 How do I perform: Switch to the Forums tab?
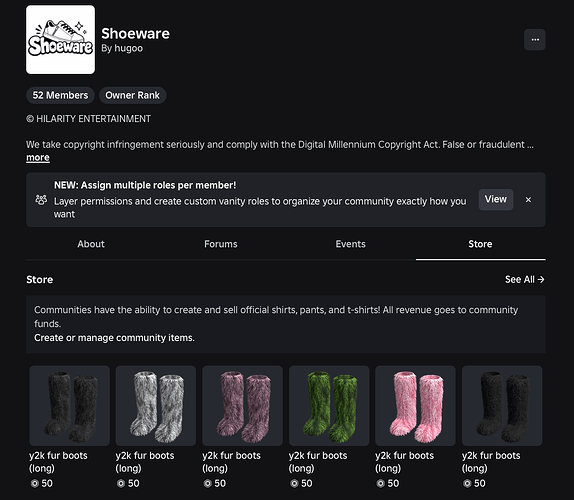point(221,244)
